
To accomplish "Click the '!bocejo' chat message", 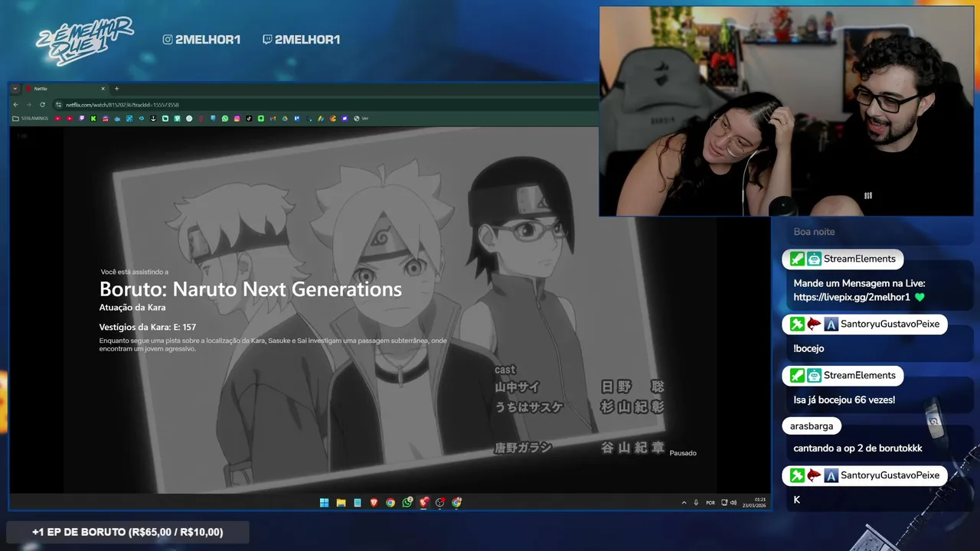I will click(x=808, y=348).
